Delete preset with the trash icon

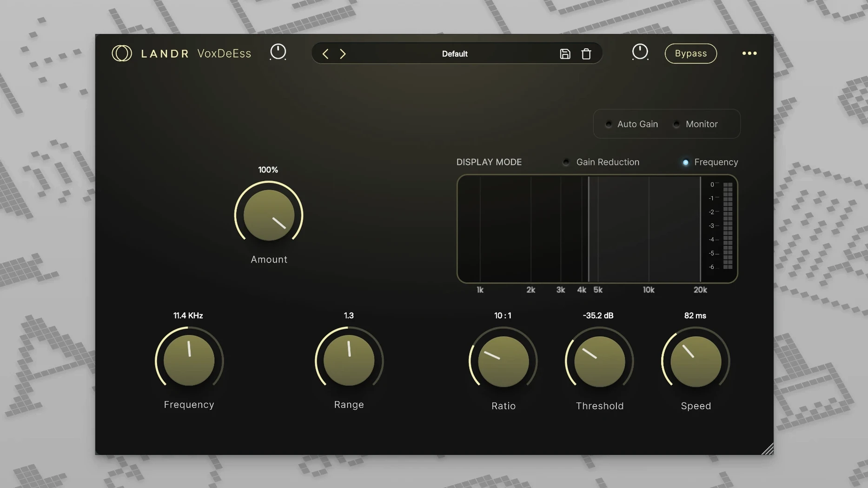coord(586,54)
